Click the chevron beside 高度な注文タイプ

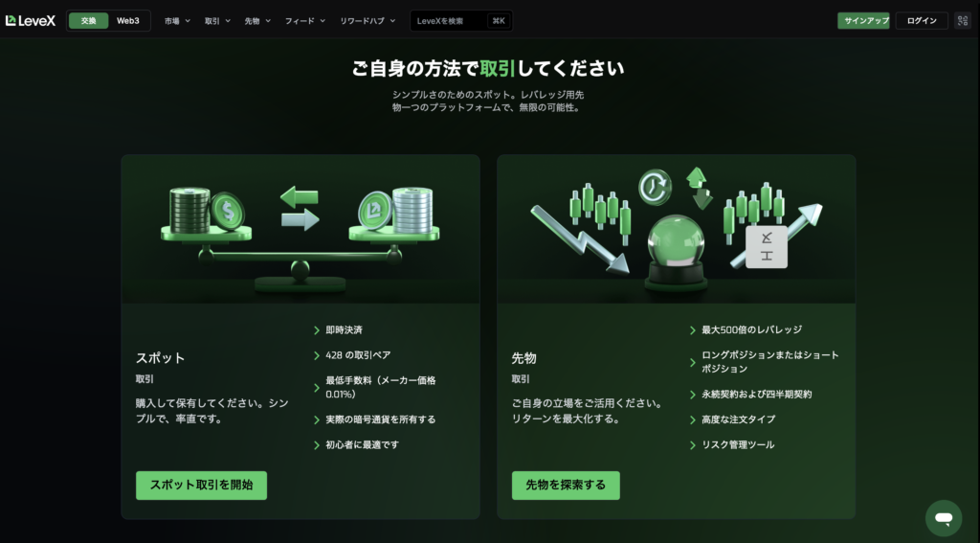[693, 419]
